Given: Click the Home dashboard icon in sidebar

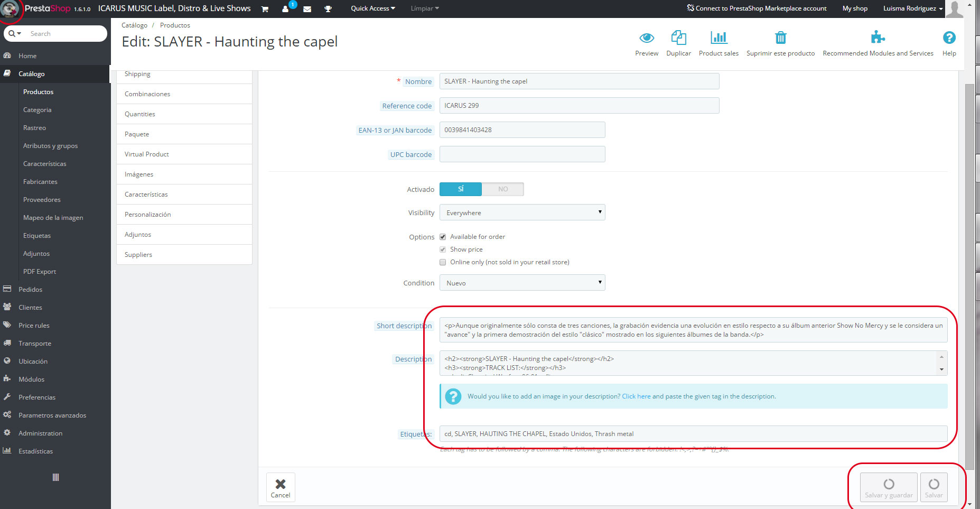Looking at the screenshot, I should coord(7,55).
